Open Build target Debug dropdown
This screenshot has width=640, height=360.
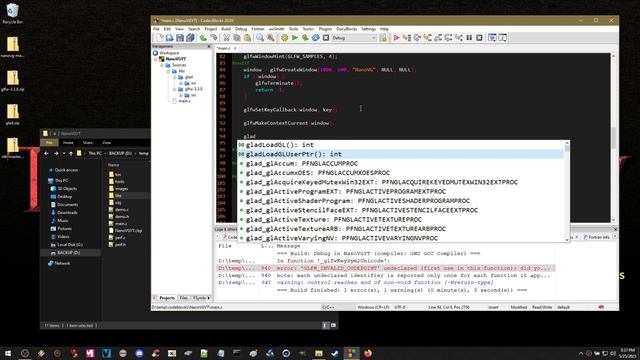(354, 38)
